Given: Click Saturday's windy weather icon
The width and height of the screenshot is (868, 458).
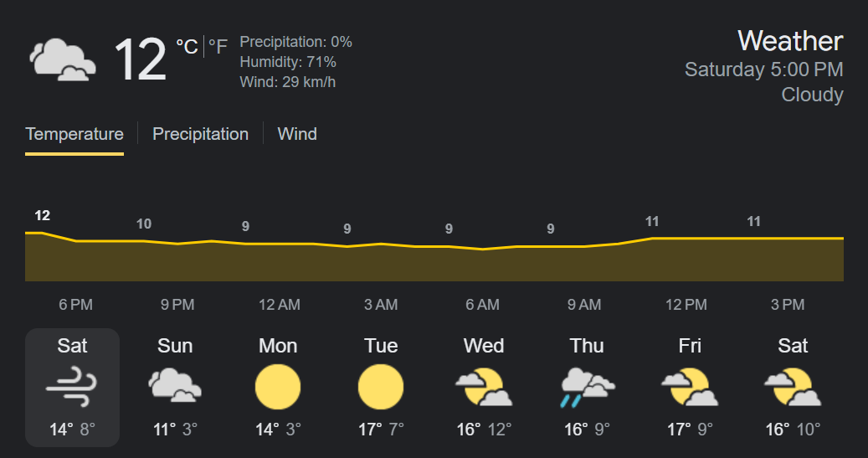Looking at the screenshot, I should (x=73, y=387).
